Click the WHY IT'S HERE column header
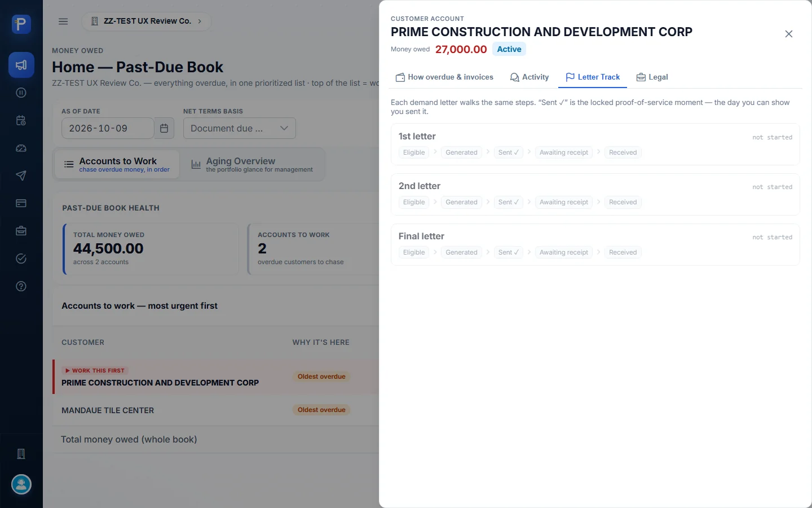 coord(321,342)
